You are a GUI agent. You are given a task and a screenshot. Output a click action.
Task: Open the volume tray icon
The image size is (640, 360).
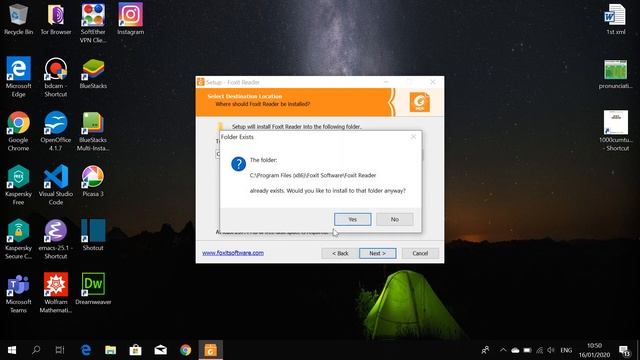[x=551, y=350]
